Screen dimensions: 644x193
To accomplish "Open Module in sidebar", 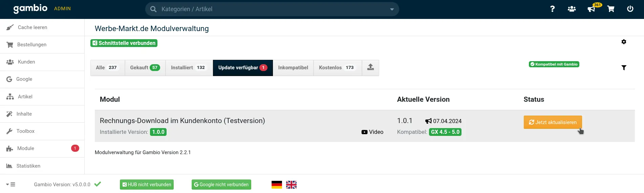I will (42, 148).
